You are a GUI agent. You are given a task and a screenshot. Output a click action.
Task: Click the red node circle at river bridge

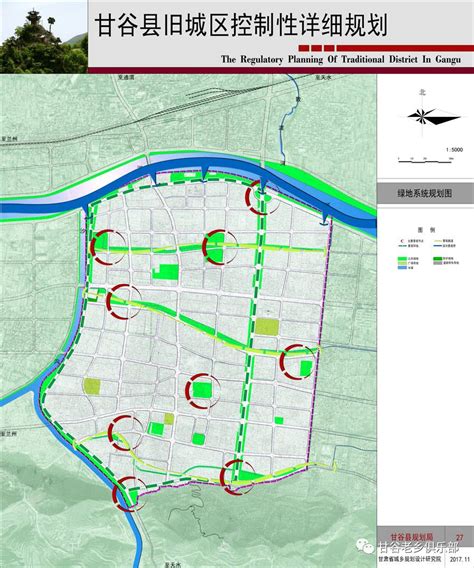(262, 197)
